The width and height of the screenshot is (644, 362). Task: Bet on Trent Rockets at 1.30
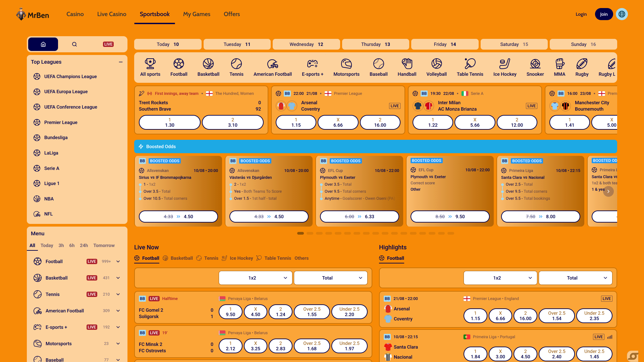(170, 122)
